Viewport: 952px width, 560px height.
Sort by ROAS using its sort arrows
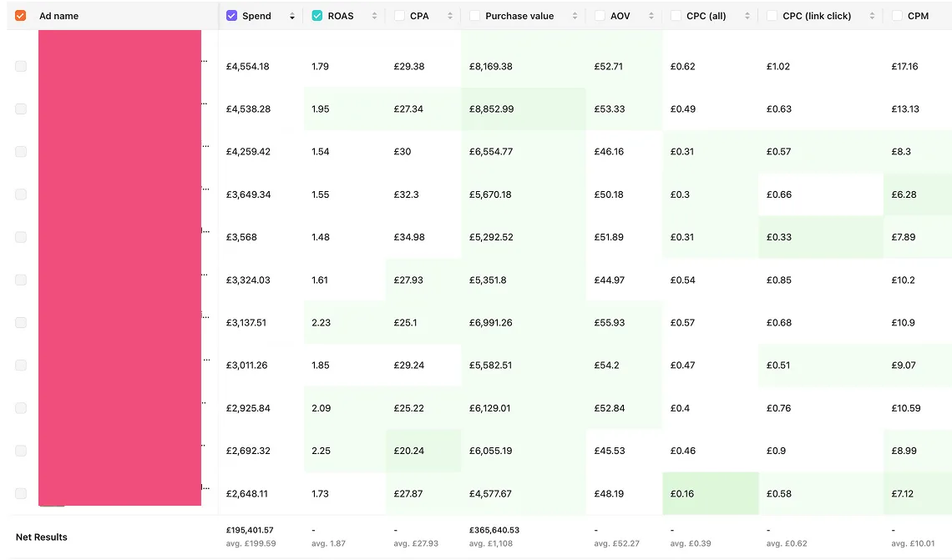374,17
